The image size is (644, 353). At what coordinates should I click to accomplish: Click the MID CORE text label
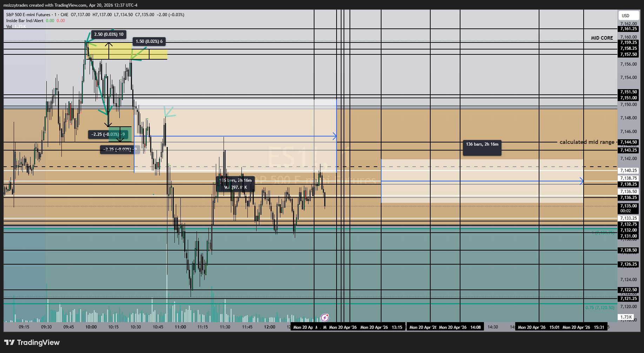(x=602, y=38)
